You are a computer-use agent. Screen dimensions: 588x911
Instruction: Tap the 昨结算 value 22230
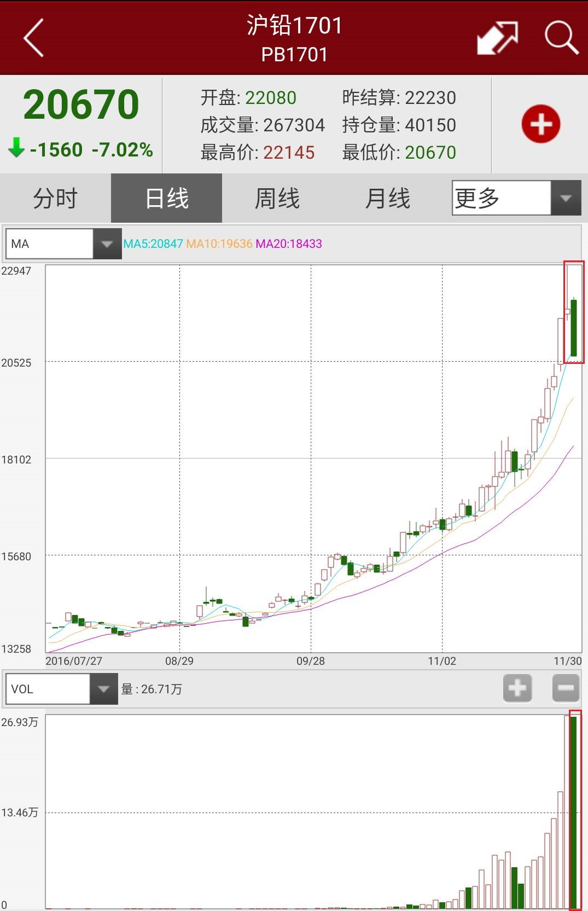430,98
